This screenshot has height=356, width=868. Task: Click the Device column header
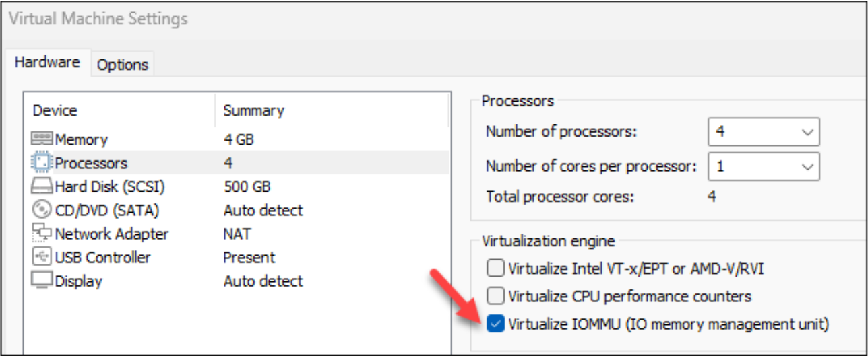click(55, 110)
